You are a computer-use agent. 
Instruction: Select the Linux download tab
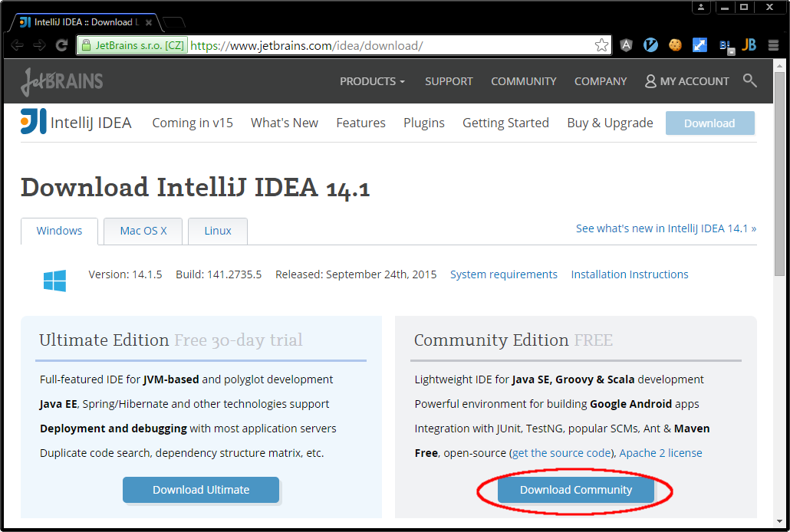pyautogui.click(x=218, y=230)
